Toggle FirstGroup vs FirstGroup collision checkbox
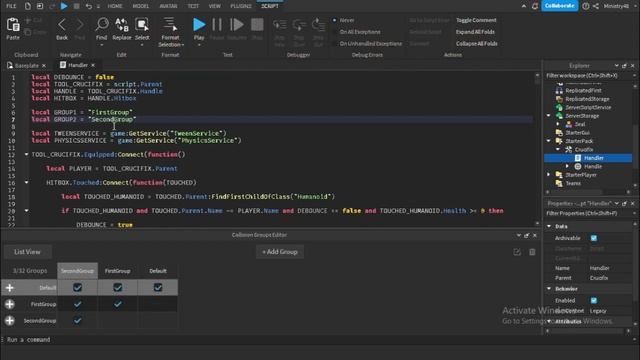This screenshot has width=640, height=360. (x=118, y=304)
